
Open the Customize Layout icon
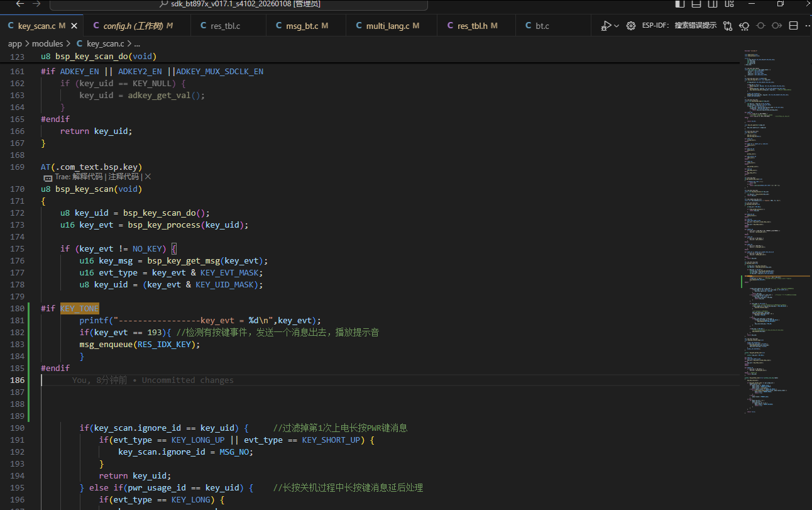tap(728, 4)
